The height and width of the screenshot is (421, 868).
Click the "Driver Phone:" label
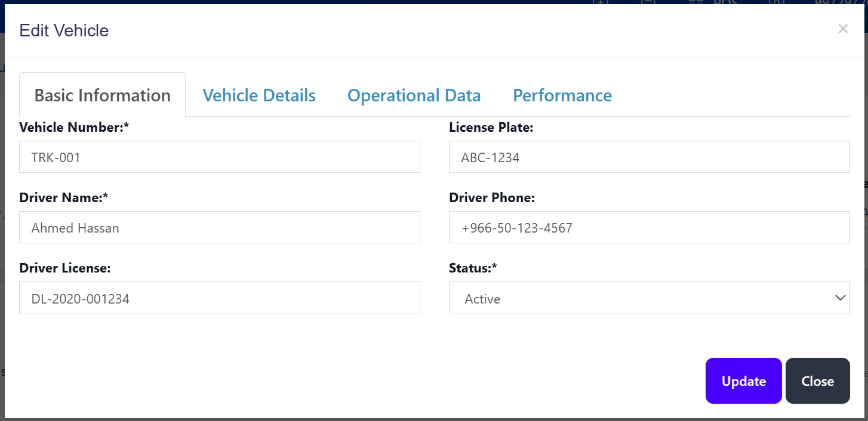tap(491, 198)
